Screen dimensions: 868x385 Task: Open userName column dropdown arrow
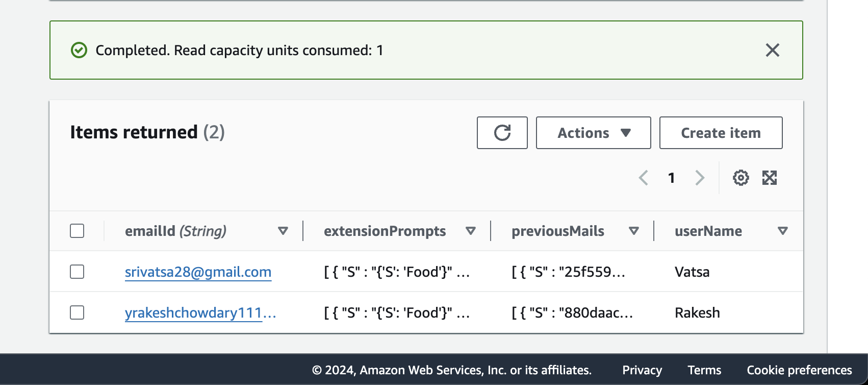point(783,231)
